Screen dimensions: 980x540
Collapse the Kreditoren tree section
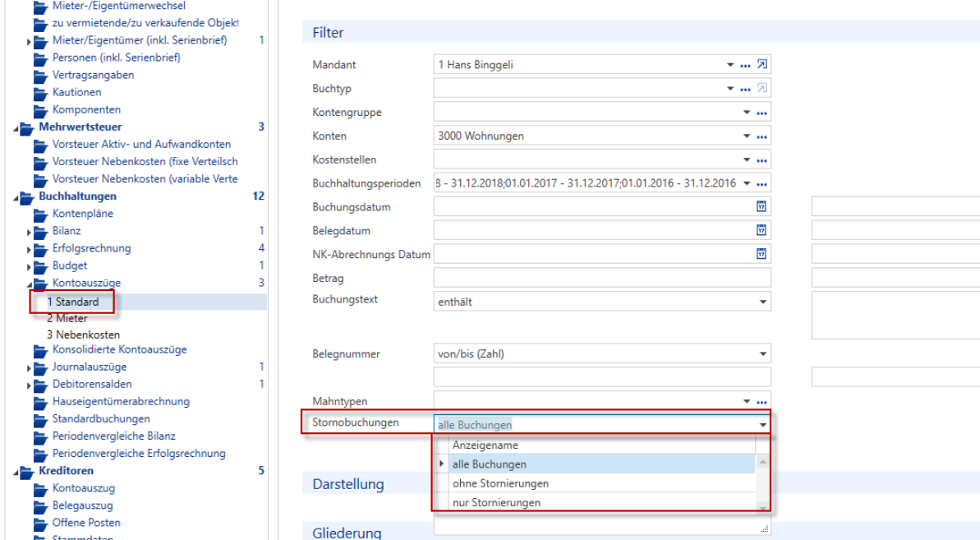[x=16, y=472]
